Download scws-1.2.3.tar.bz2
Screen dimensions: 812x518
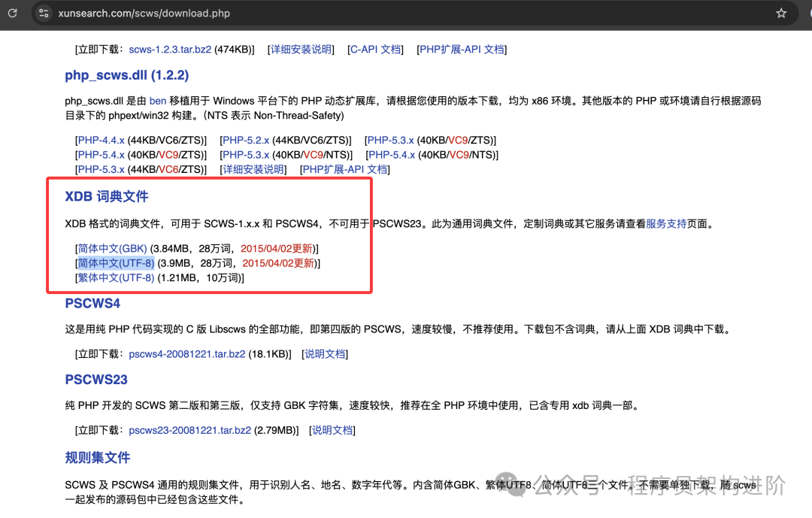click(170, 49)
